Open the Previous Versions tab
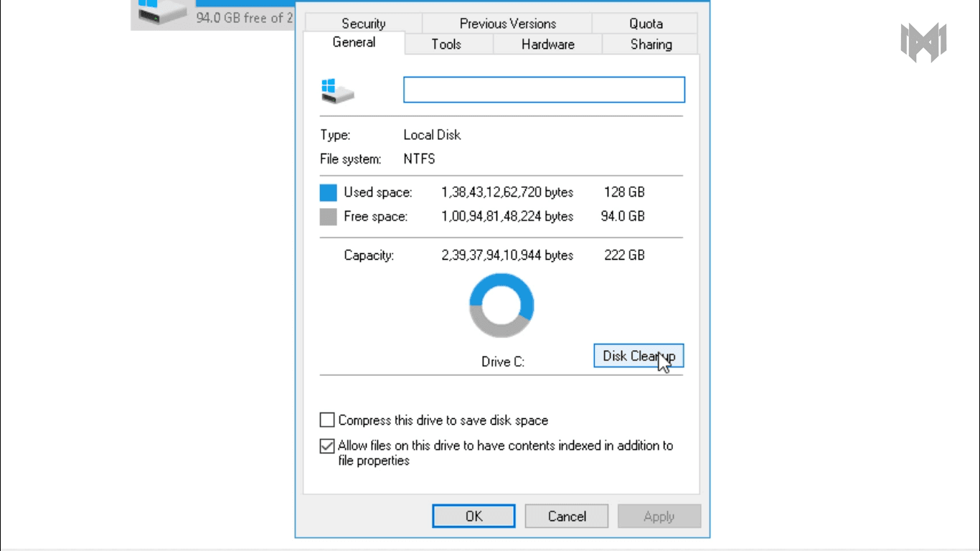Viewport: 980px width, 551px height. (507, 23)
